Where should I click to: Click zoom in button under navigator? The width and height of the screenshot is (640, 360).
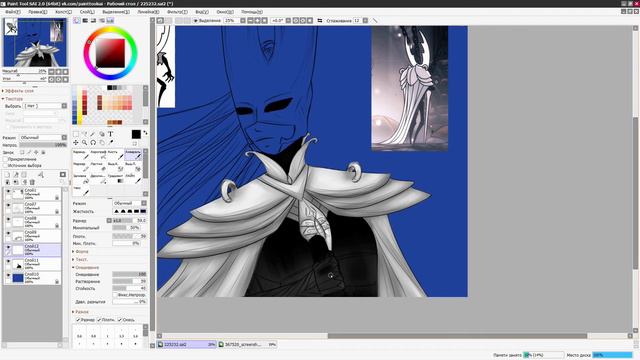click(58, 71)
